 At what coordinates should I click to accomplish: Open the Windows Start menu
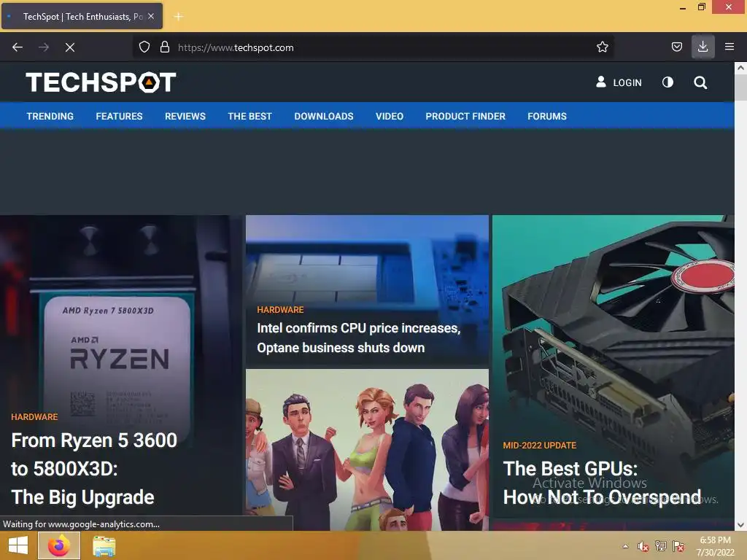(18, 545)
